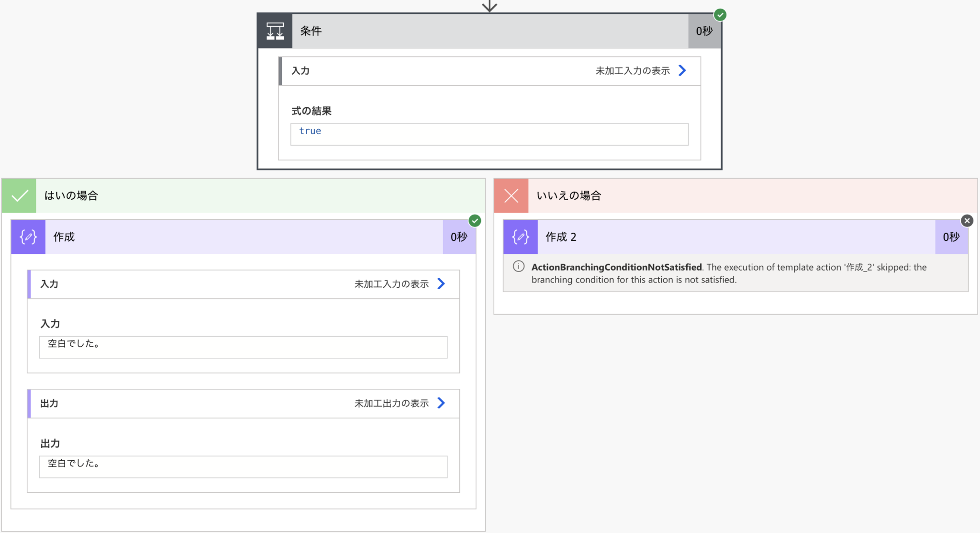Viewport: 980px width, 533px height.
Task: Click the Compose icon on 作成 action
Action: [x=28, y=237]
